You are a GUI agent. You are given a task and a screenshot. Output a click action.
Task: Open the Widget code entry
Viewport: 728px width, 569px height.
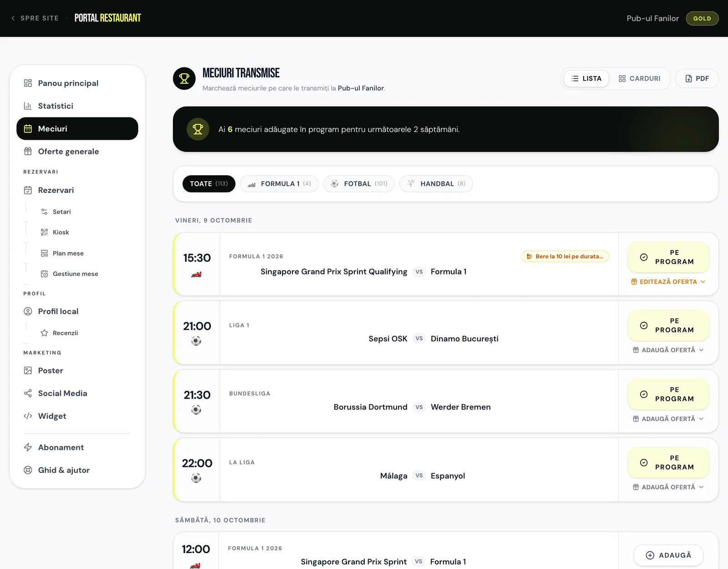77,416
